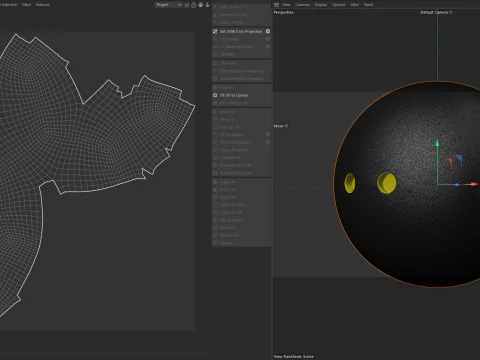Viewport: 480px width, 360px height.
Task: Open the viewport Panel menu
Action: (x=368, y=5)
